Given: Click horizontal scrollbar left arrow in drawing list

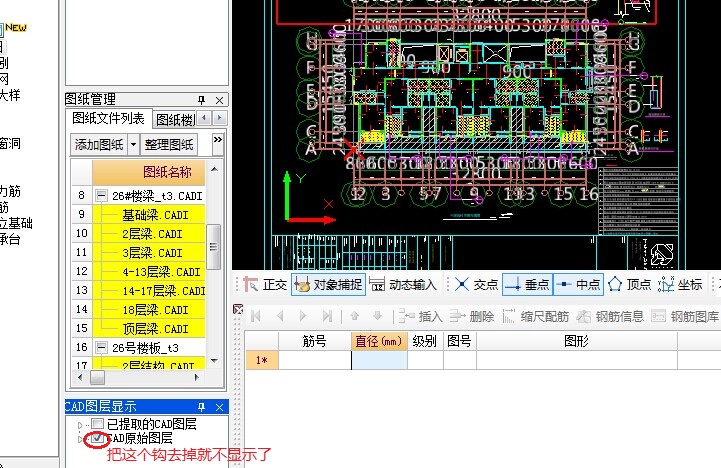Looking at the screenshot, I should tap(80, 377).
